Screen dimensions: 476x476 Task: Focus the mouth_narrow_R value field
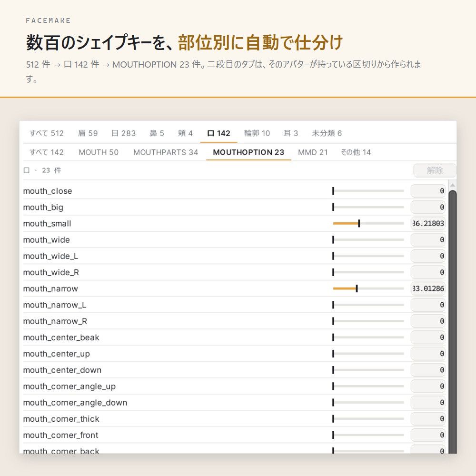(x=428, y=321)
